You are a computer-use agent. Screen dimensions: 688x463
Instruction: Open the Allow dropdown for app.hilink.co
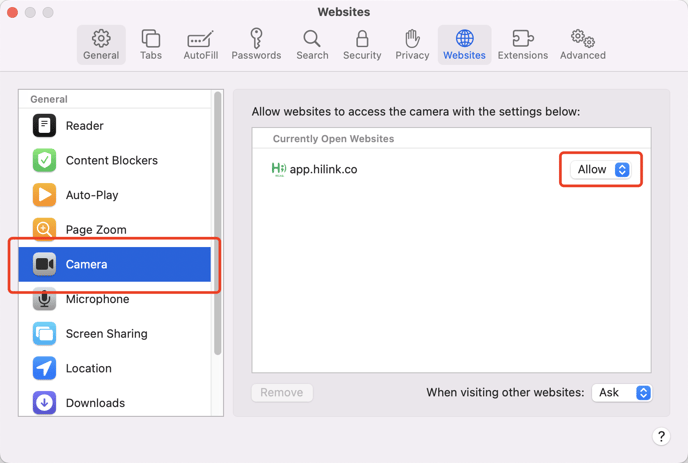[x=602, y=170]
